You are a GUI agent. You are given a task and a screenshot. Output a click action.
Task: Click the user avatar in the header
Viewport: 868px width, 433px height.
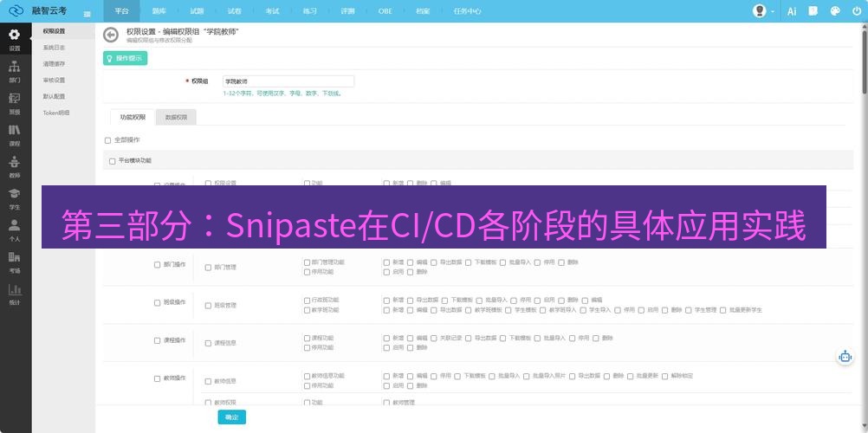tap(760, 10)
